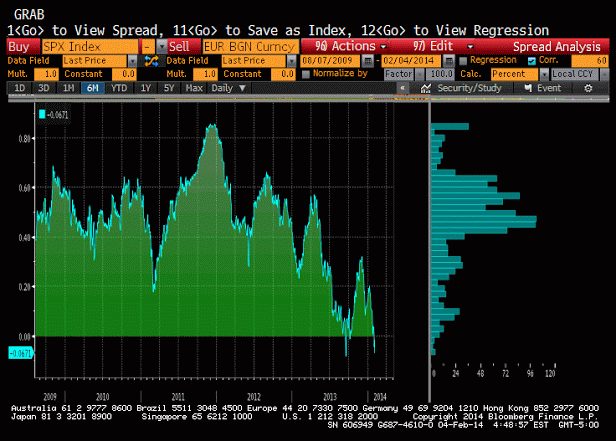Viewport: 616px width, 441px height.
Task: Click the 2012 x-axis year label
Action: click(x=253, y=397)
